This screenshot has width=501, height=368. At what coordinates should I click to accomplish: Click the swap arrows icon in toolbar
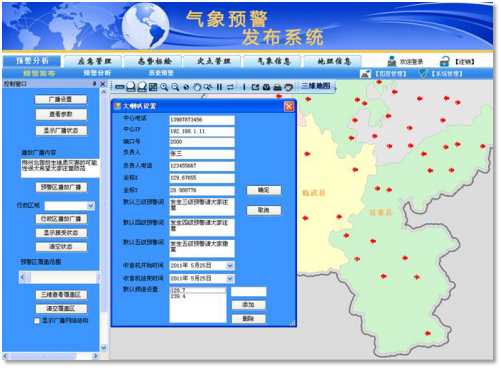[x=230, y=87]
